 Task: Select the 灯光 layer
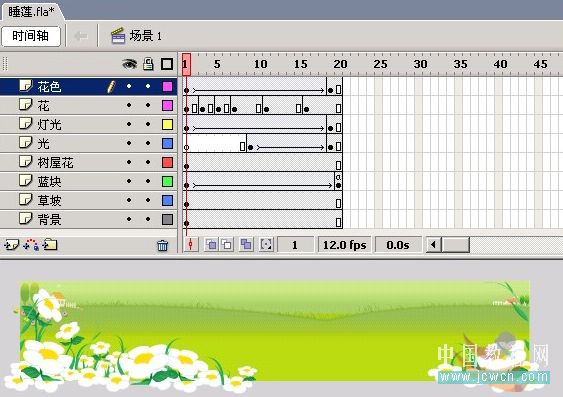click(89, 125)
